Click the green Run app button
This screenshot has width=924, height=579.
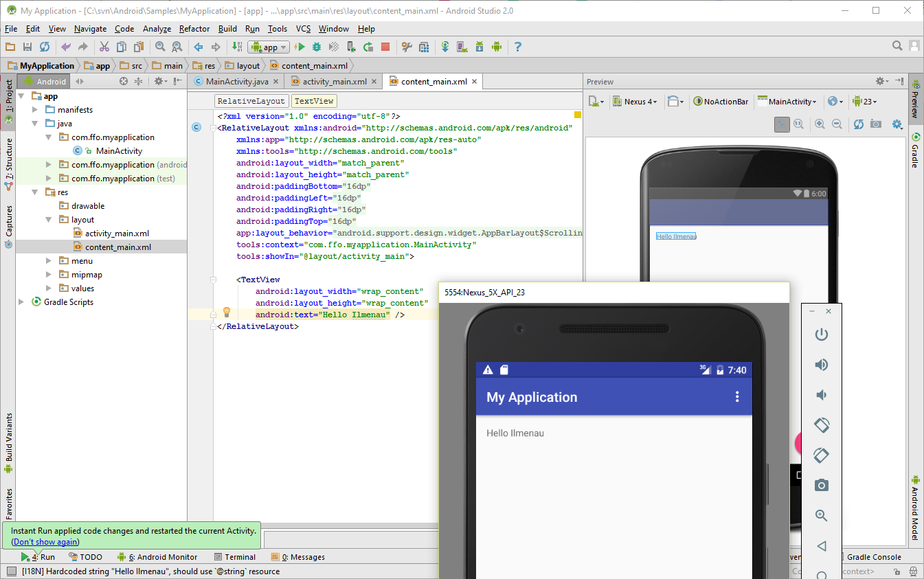point(300,47)
